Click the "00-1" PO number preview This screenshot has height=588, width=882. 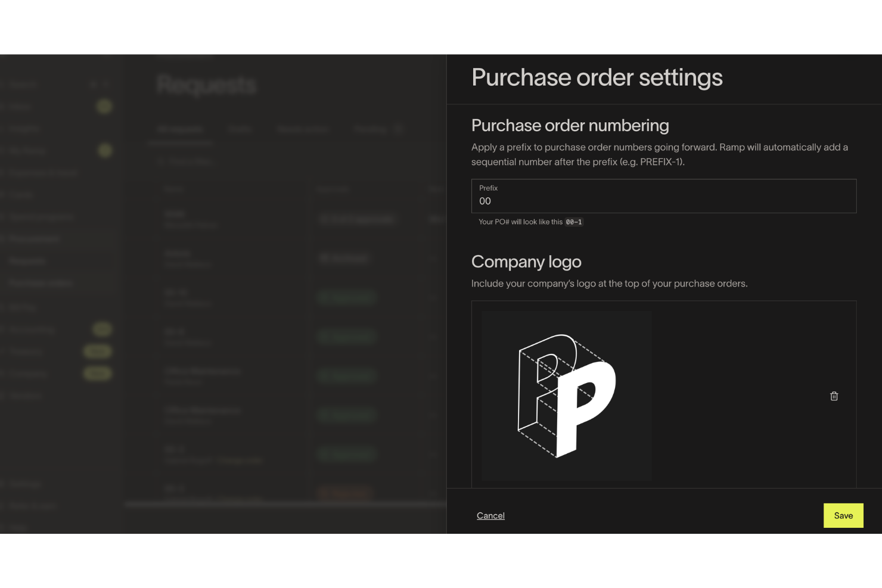574,222
